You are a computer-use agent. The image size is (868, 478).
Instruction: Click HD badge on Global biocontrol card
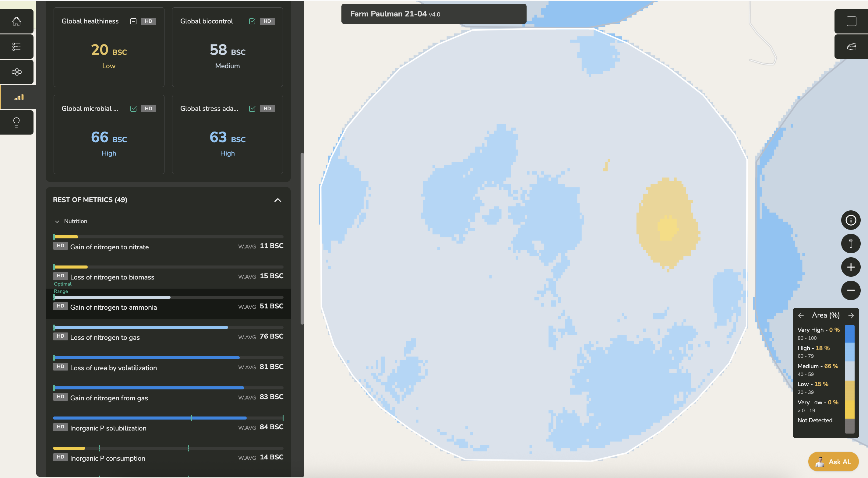click(x=267, y=21)
